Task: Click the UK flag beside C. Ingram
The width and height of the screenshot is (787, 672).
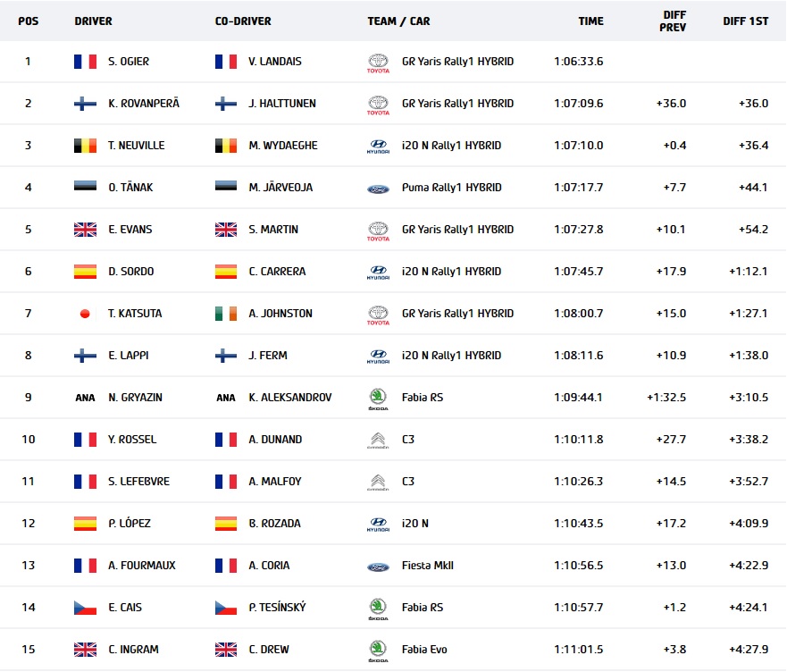Action: (x=85, y=650)
